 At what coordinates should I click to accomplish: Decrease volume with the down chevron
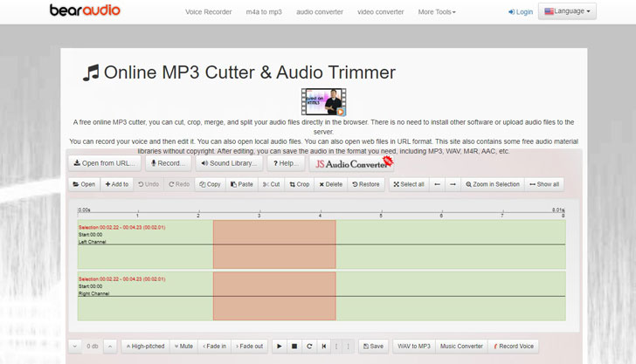coord(73,347)
